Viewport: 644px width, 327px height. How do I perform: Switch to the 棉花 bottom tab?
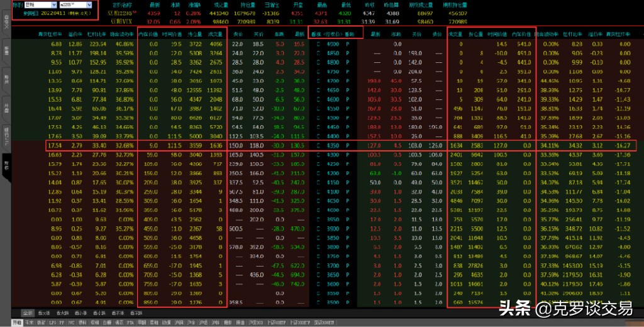click(118, 323)
